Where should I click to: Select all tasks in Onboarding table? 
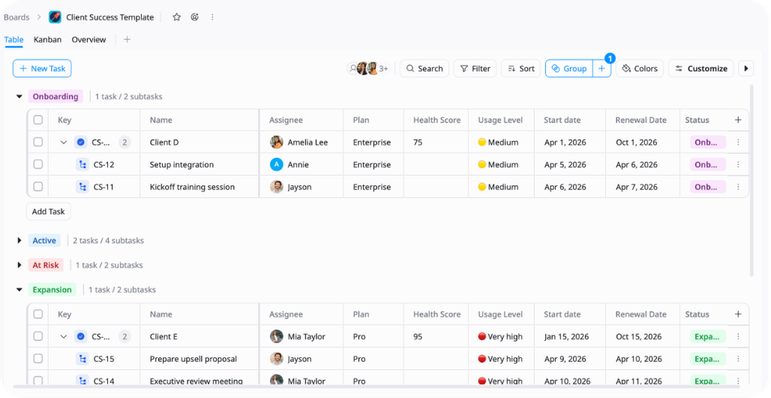point(38,120)
